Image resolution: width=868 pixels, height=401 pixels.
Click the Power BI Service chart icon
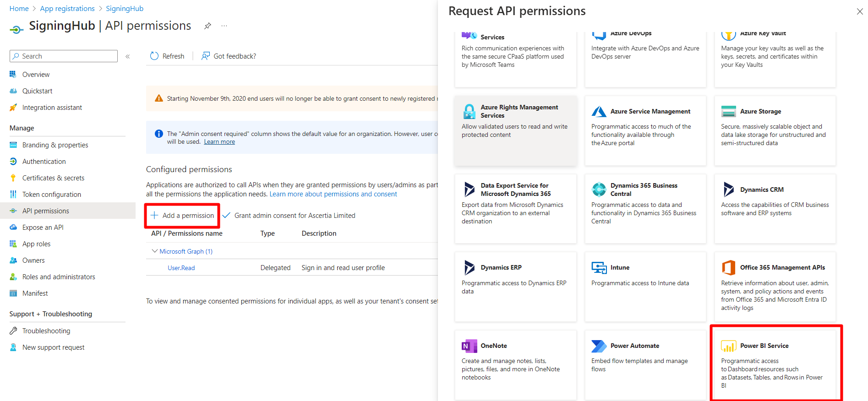click(x=728, y=346)
